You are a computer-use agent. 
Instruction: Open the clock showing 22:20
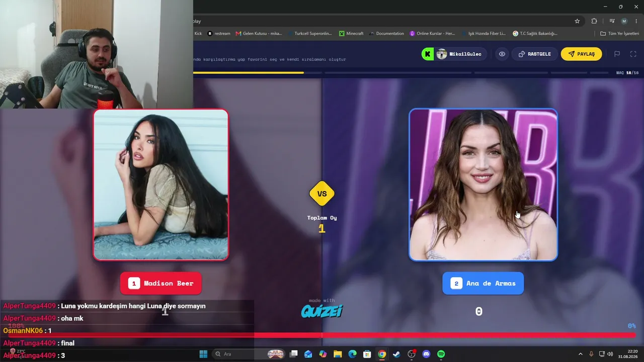click(x=628, y=354)
